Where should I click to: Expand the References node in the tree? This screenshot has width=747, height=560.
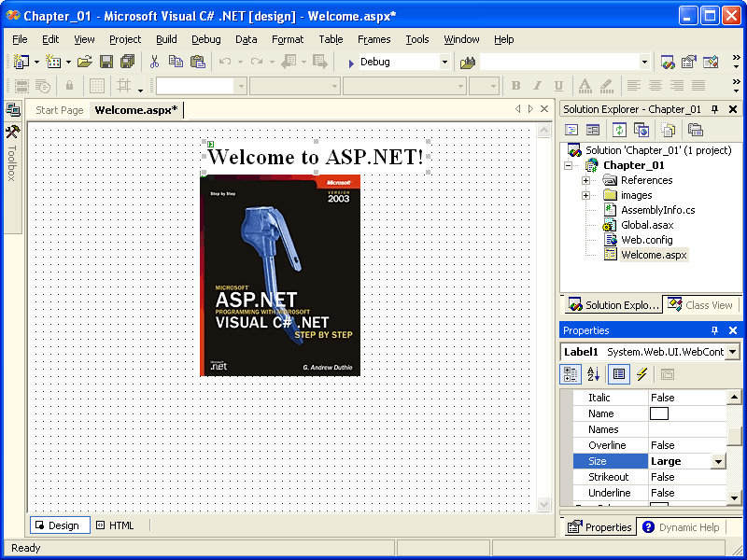pyautogui.click(x=585, y=180)
